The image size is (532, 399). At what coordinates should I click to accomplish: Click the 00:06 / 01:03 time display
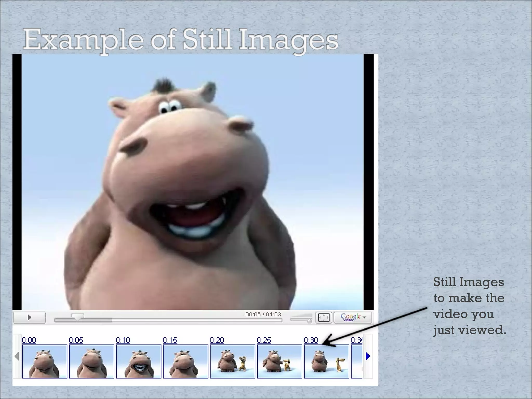pos(263,314)
